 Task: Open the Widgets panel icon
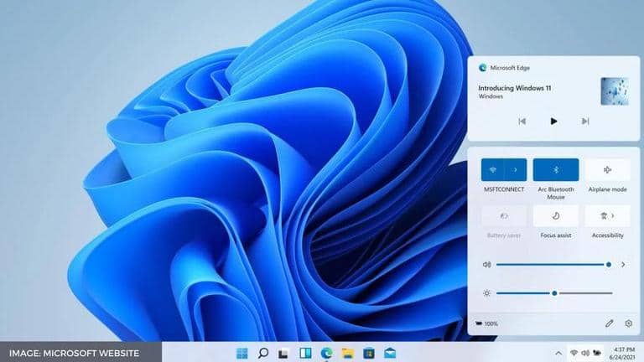pos(305,352)
